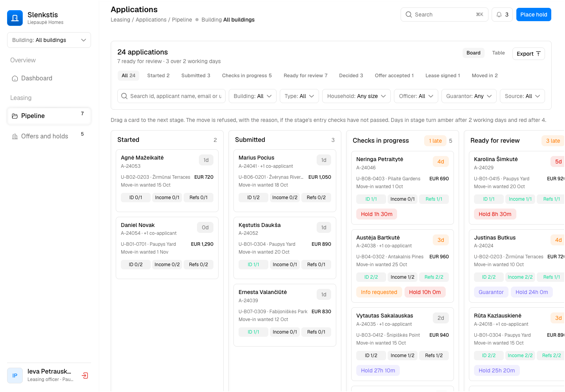Click the Dashboard house icon

[15, 78]
